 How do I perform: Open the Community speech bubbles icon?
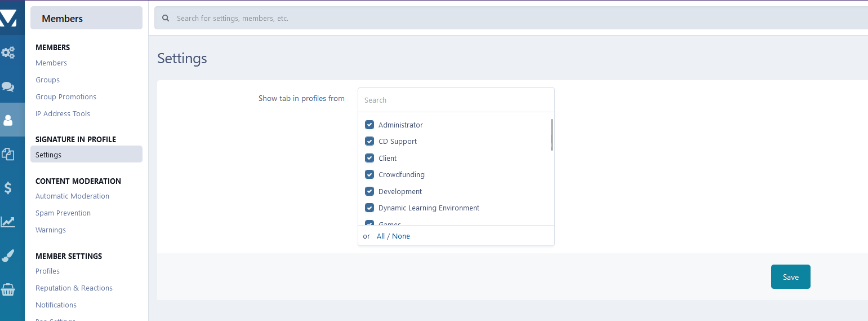[8, 87]
